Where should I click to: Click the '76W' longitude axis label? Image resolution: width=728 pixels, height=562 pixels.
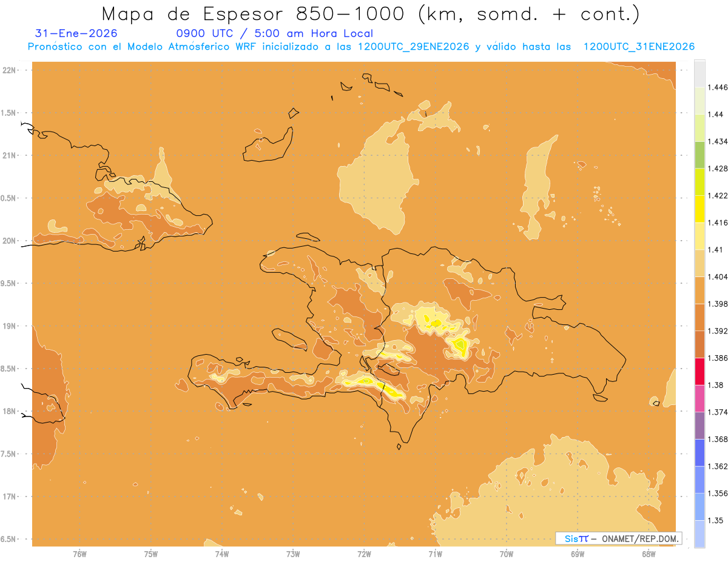[x=79, y=554]
